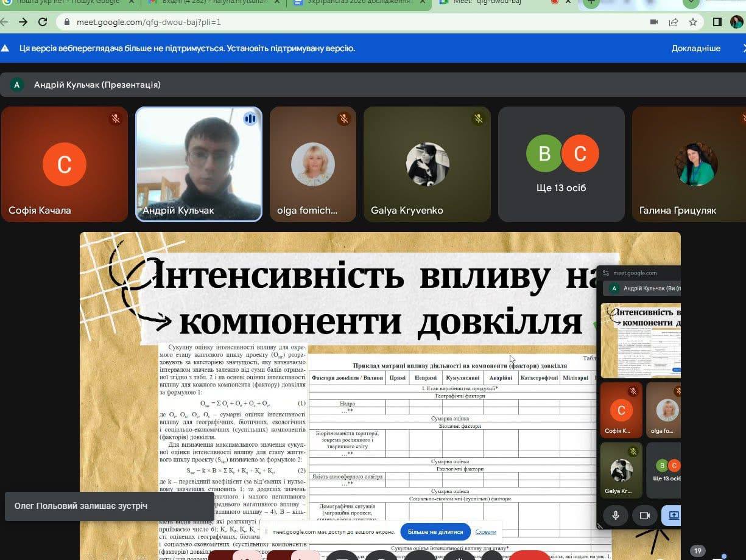Click green A avatar in presentation header
The height and width of the screenshot is (560, 746).
[17, 85]
